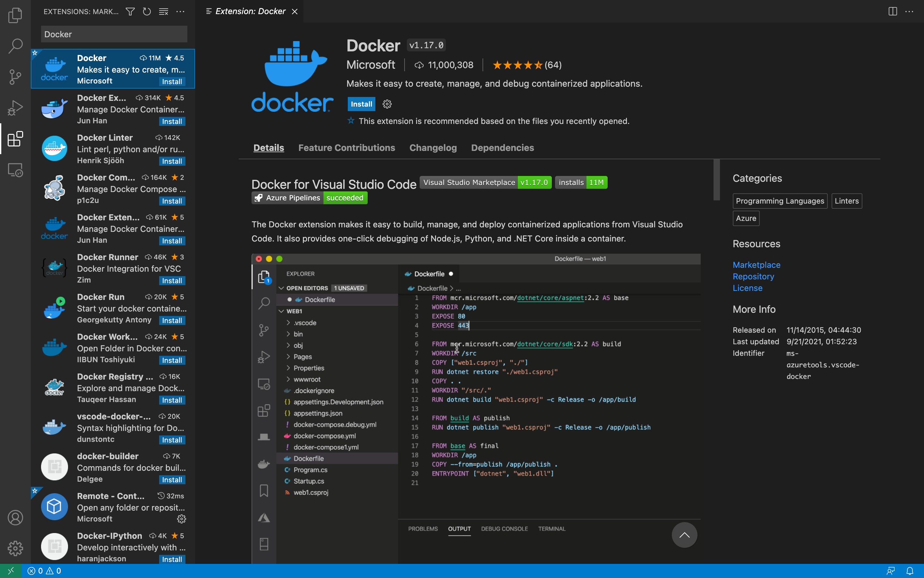Select the Extensions view icon
Image resolution: width=924 pixels, height=578 pixels.
point(15,139)
